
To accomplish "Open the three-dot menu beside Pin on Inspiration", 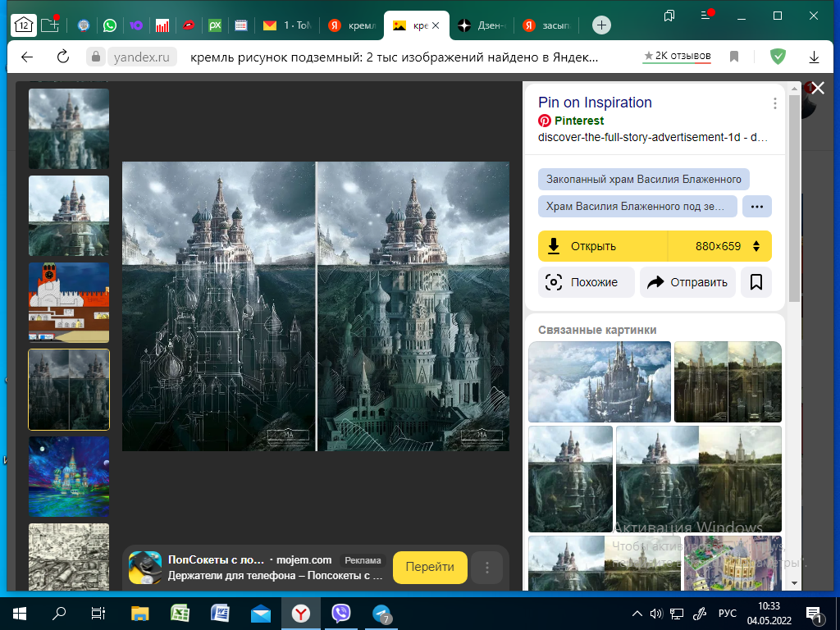I will click(x=774, y=103).
